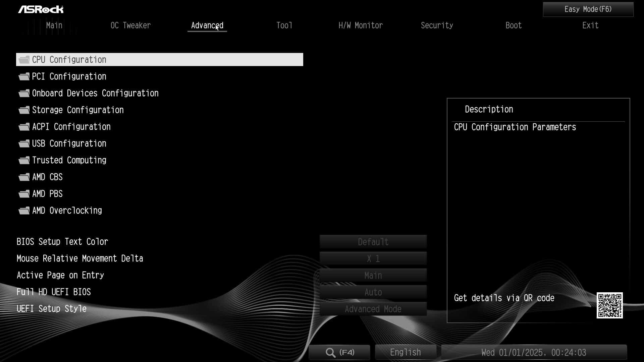644x362 pixels.
Task: Click the AMD Overclocking folder icon
Action: pyautogui.click(x=24, y=210)
